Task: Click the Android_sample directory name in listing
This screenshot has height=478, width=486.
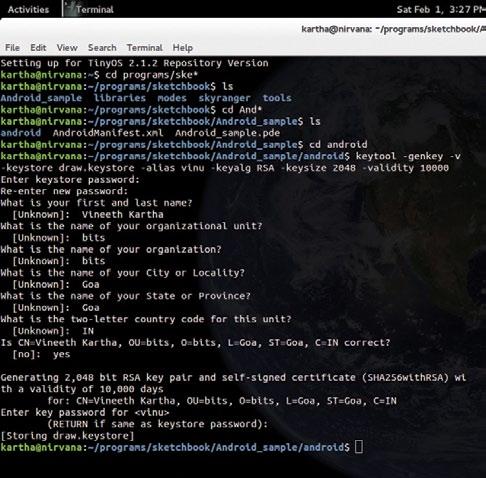Action: [41, 98]
